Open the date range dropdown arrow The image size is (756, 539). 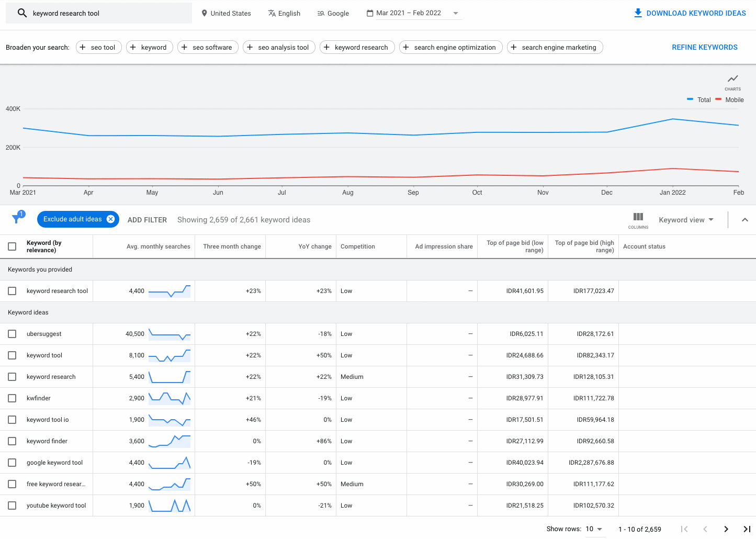coord(456,13)
